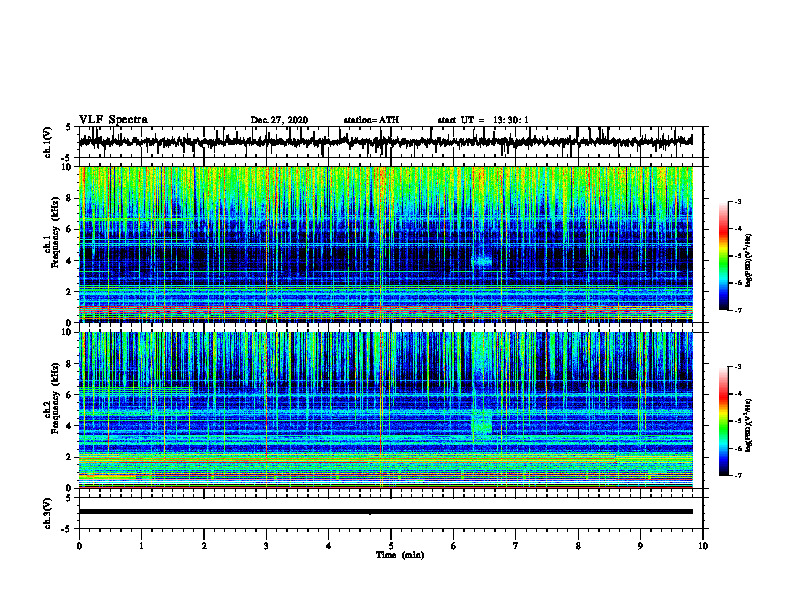Click the "7" tick on Time axis
Image resolution: width=792 pixels, height=612 pixels.
click(x=516, y=546)
